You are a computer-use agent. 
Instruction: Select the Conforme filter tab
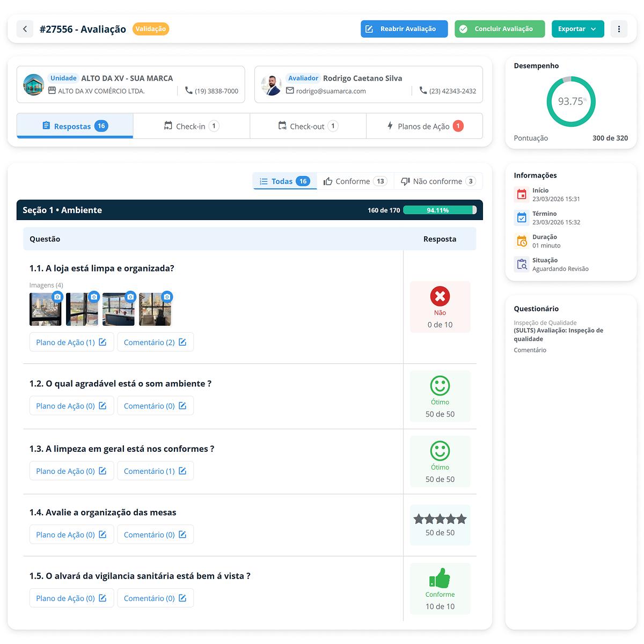pyautogui.click(x=356, y=181)
